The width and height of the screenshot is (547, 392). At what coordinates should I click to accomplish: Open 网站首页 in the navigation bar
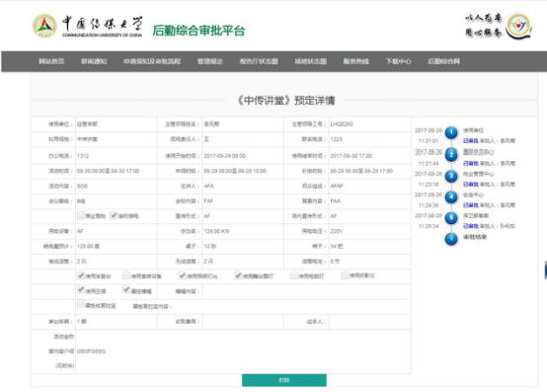[x=51, y=61]
